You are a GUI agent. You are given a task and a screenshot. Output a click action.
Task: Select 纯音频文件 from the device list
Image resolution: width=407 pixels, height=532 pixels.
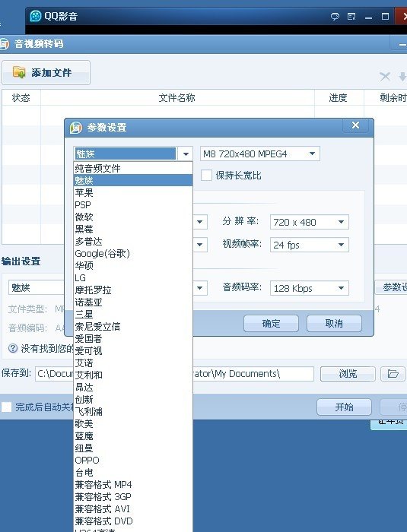click(133, 168)
